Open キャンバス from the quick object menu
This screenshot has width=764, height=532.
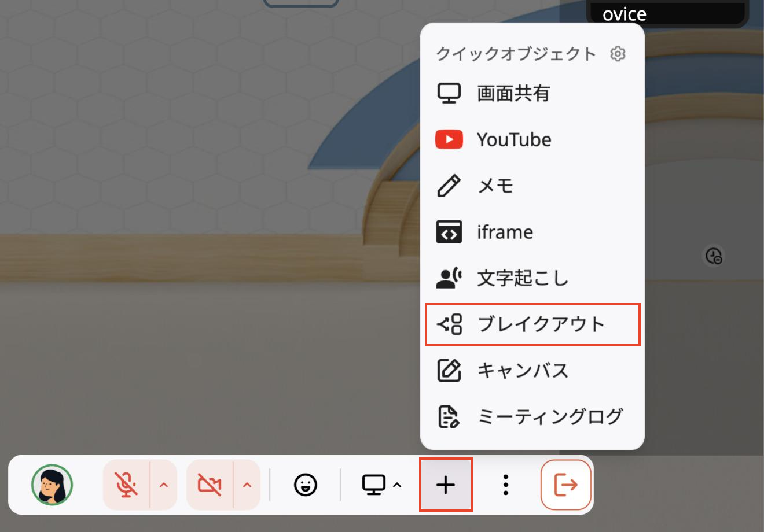coord(532,371)
